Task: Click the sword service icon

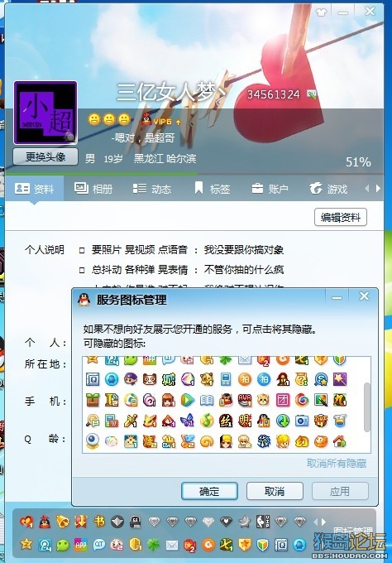Action: point(131,421)
